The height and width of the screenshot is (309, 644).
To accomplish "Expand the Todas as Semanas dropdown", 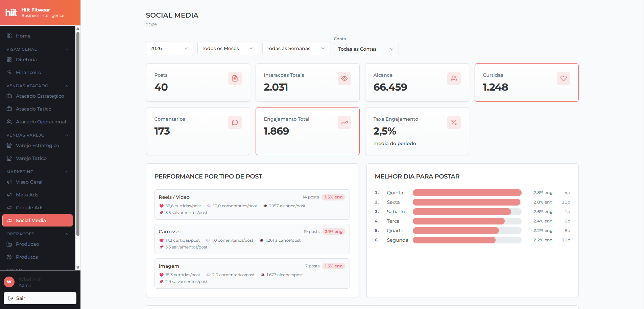I will point(296,48).
